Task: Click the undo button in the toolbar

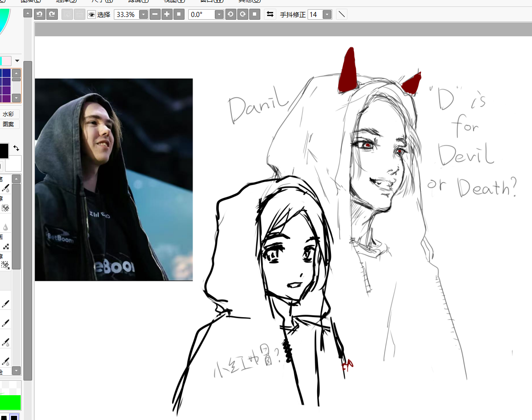Action: pos(40,14)
